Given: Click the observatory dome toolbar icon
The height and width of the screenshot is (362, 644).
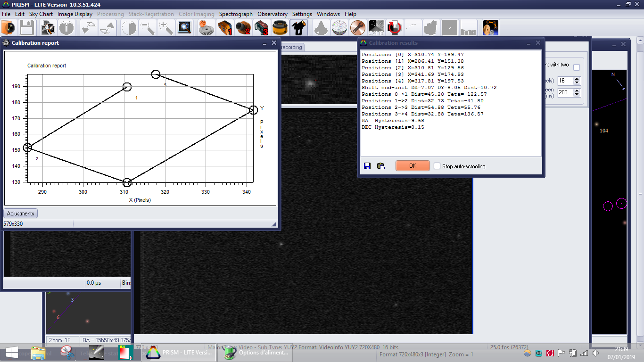Looking at the screenshot, I should click(x=339, y=28).
